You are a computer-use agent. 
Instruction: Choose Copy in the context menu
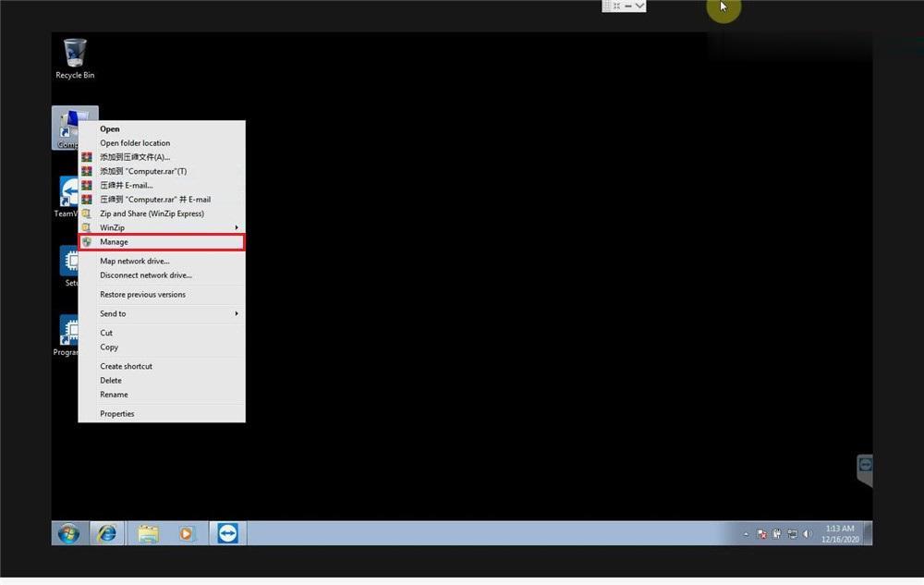[162, 347]
